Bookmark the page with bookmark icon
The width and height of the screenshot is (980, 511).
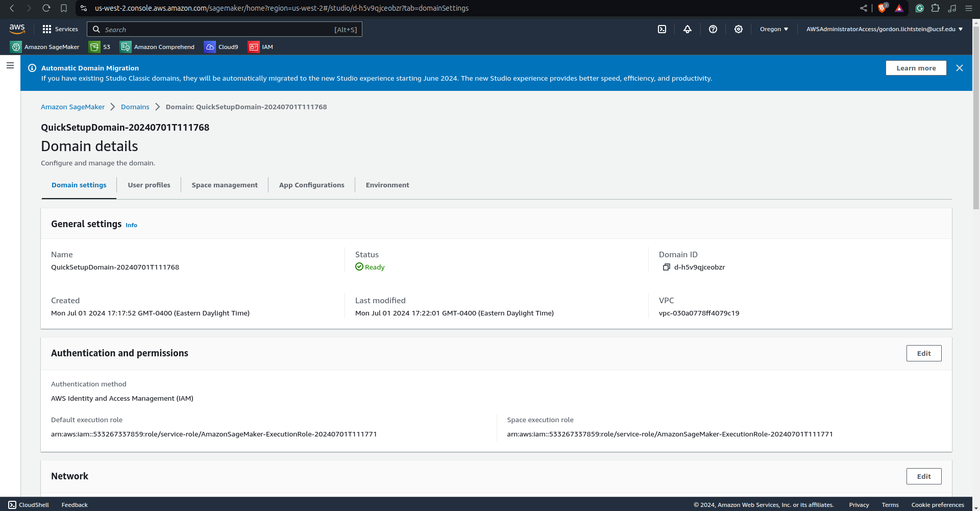pos(64,8)
